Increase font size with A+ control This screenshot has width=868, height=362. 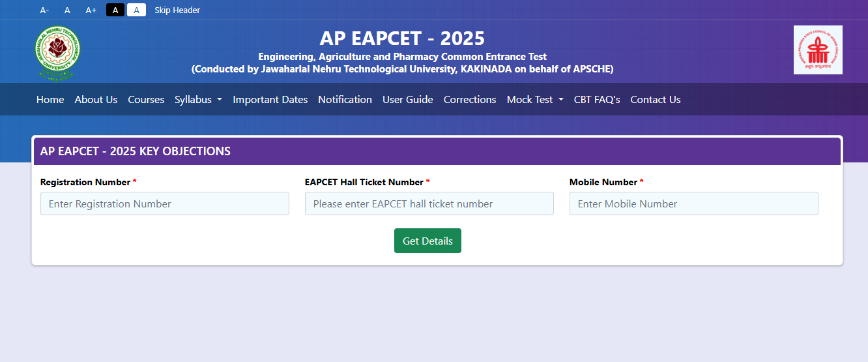(91, 10)
